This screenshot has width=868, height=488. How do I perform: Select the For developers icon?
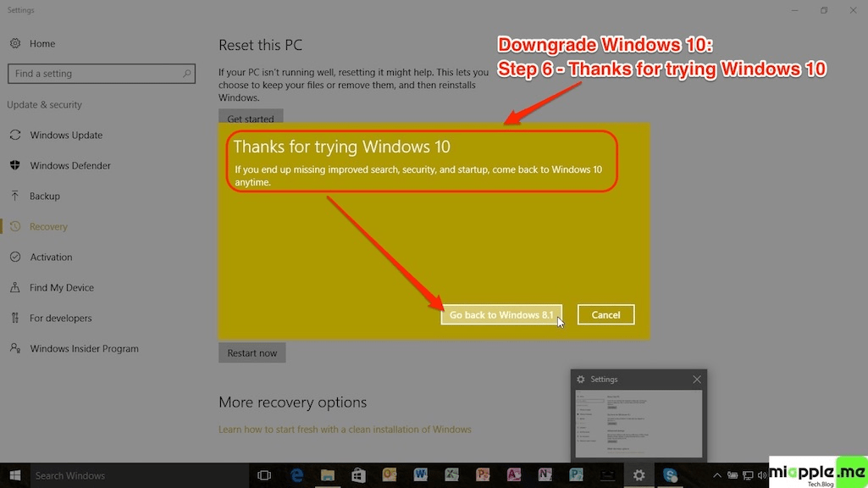click(x=14, y=318)
